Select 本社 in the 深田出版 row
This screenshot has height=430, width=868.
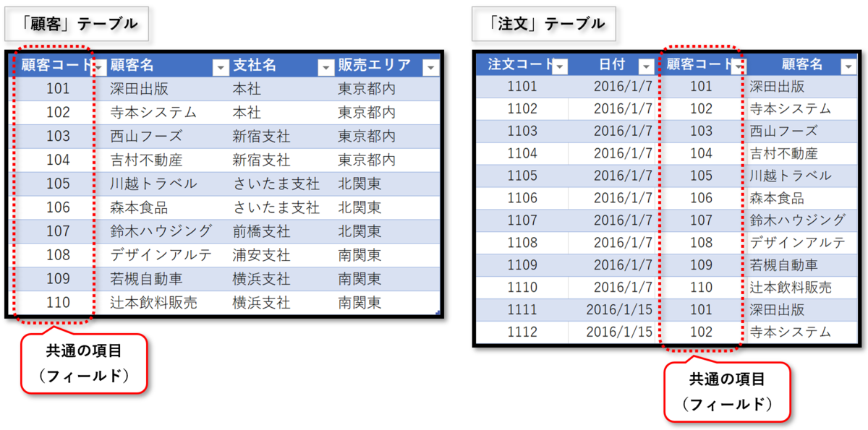[247, 89]
